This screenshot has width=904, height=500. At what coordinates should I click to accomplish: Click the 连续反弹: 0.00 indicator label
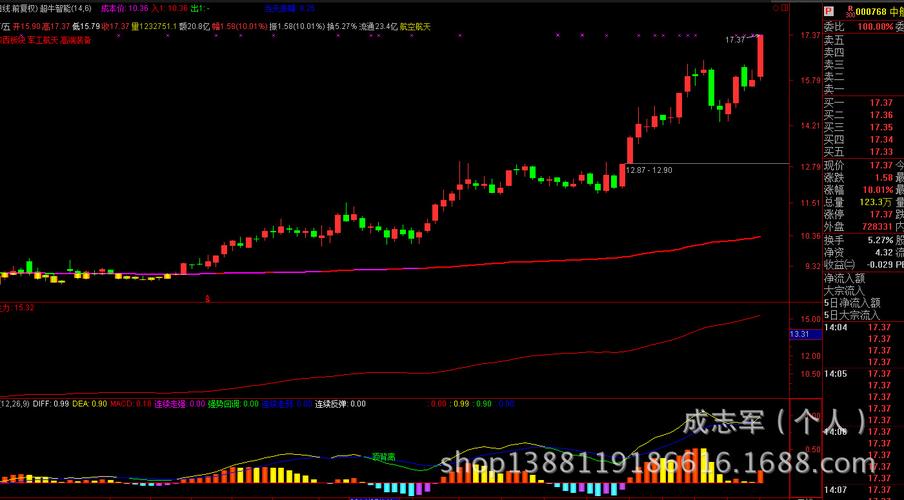point(340,404)
